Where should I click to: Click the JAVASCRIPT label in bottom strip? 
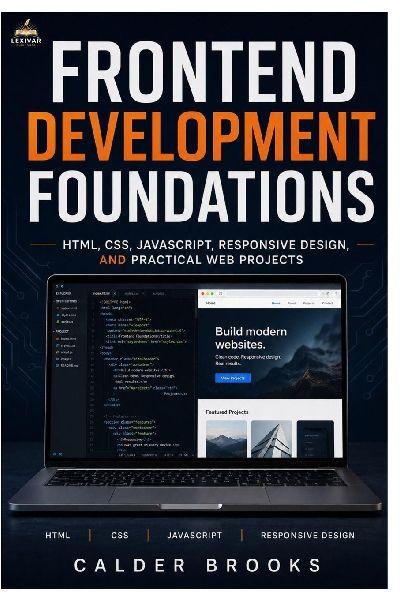point(195,535)
